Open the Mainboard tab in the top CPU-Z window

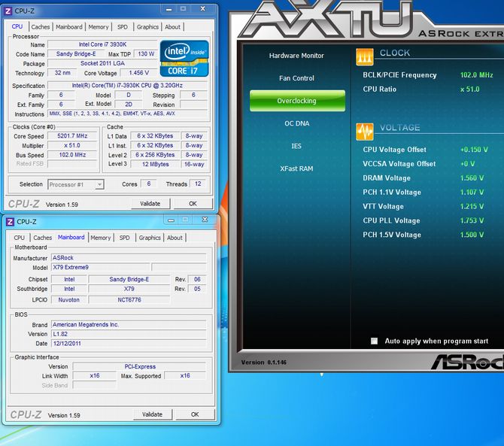pos(69,27)
